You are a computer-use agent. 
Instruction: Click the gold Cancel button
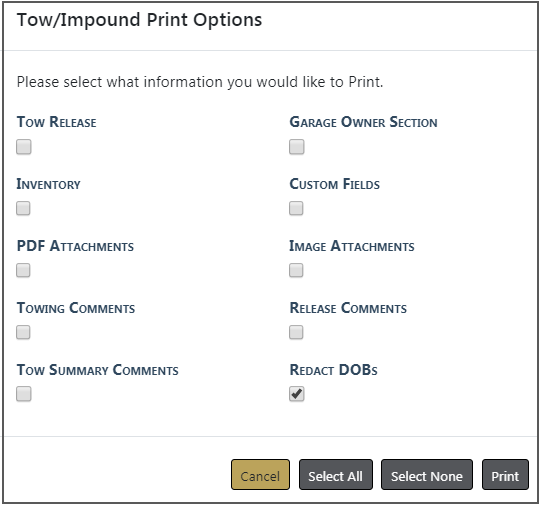[260, 475]
